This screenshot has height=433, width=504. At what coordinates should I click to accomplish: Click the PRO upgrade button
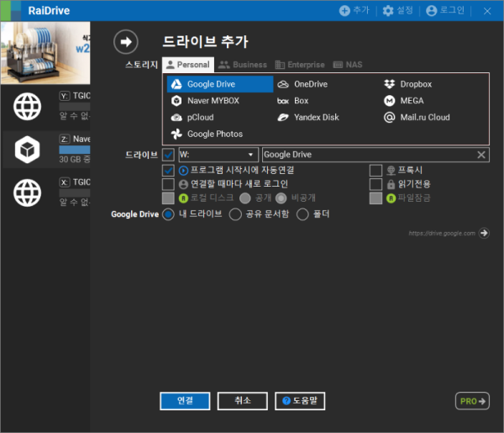click(472, 401)
